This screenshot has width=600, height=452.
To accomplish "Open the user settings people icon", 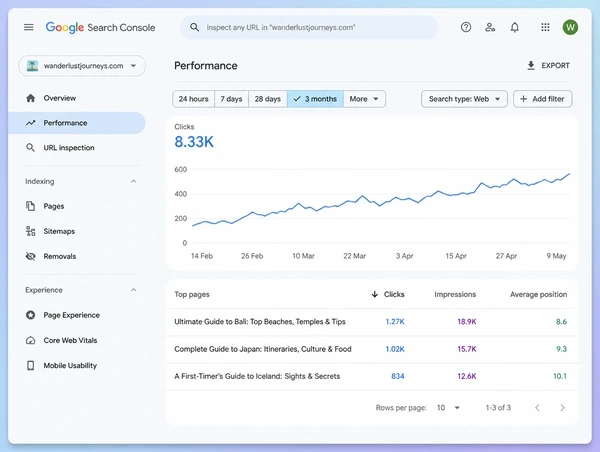I will click(x=490, y=27).
